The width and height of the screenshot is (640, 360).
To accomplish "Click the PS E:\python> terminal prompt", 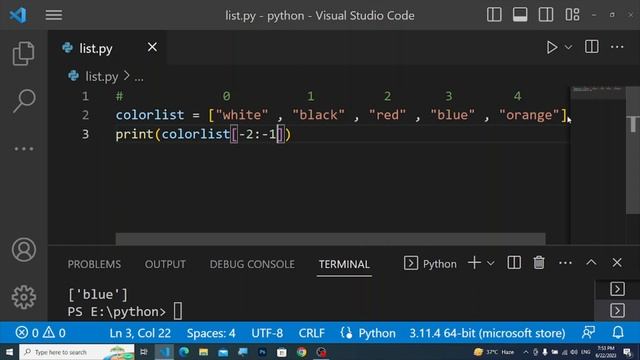I will click(117, 312).
